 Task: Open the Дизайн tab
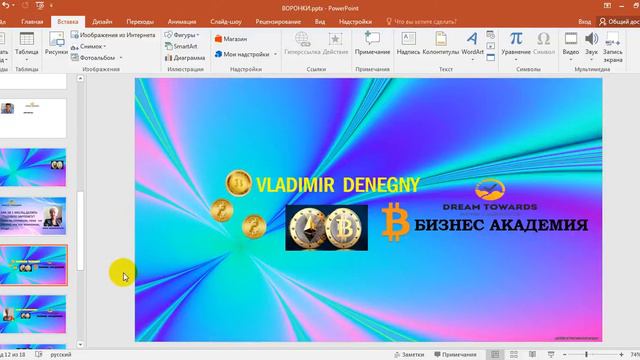[x=102, y=22]
